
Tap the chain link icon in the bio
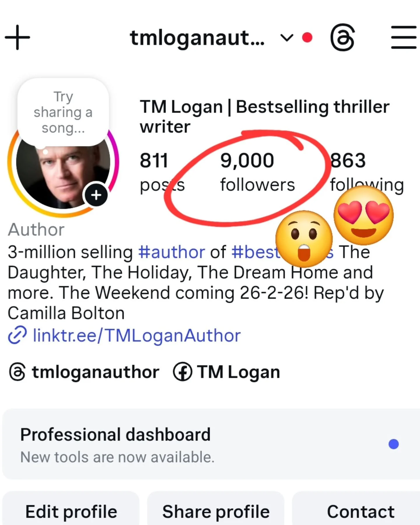[17, 335]
